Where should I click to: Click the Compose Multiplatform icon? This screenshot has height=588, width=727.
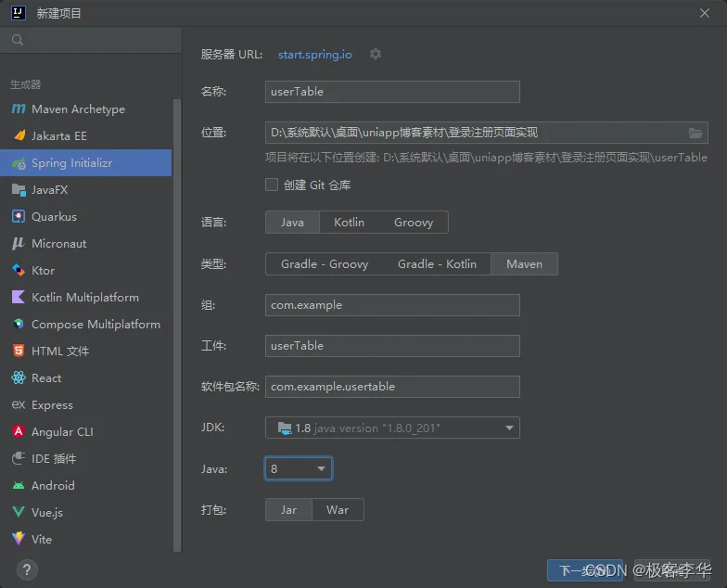point(19,325)
